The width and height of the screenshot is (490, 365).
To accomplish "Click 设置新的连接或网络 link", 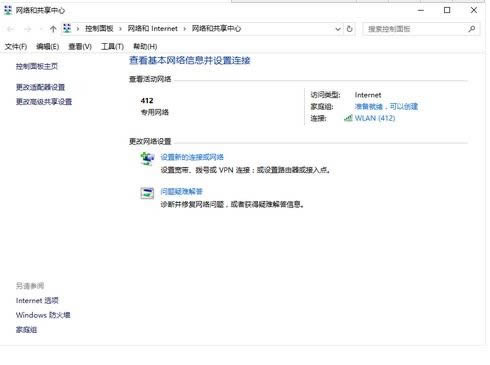I will click(192, 157).
